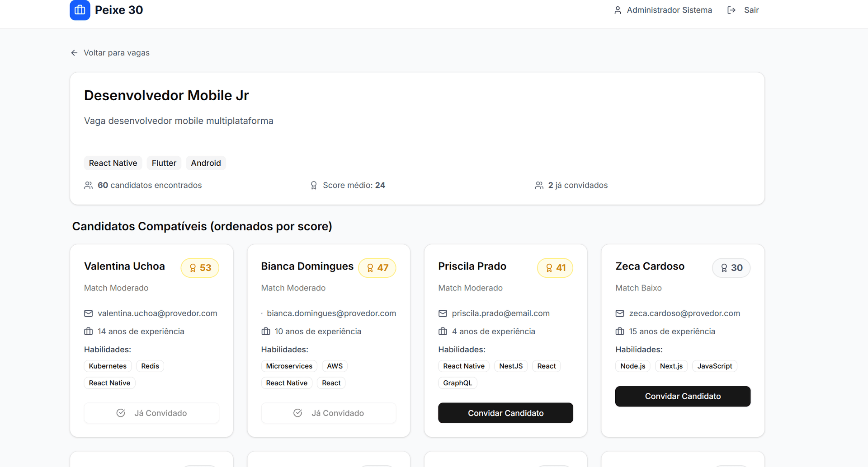Click the GraphQL skill tag in Priscila's card
The image size is (868, 467).
pyautogui.click(x=458, y=383)
